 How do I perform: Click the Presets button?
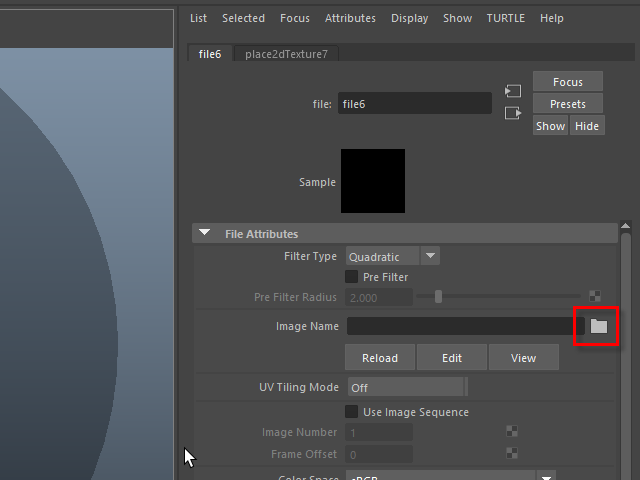pos(567,104)
